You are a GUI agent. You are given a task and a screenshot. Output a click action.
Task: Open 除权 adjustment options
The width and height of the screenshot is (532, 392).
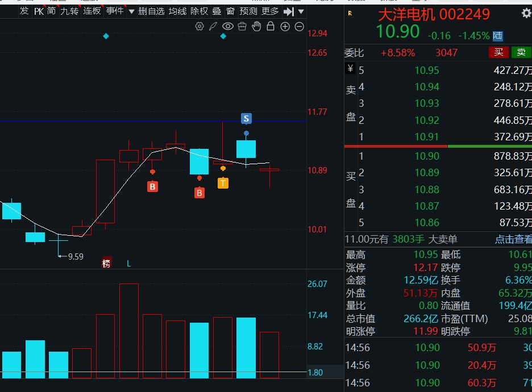click(x=199, y=11)
